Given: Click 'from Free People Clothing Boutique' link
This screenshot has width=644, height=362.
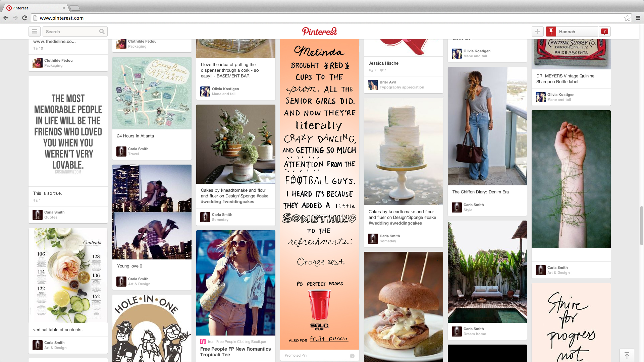Looking at the screenshot, I should click(237, 342).
